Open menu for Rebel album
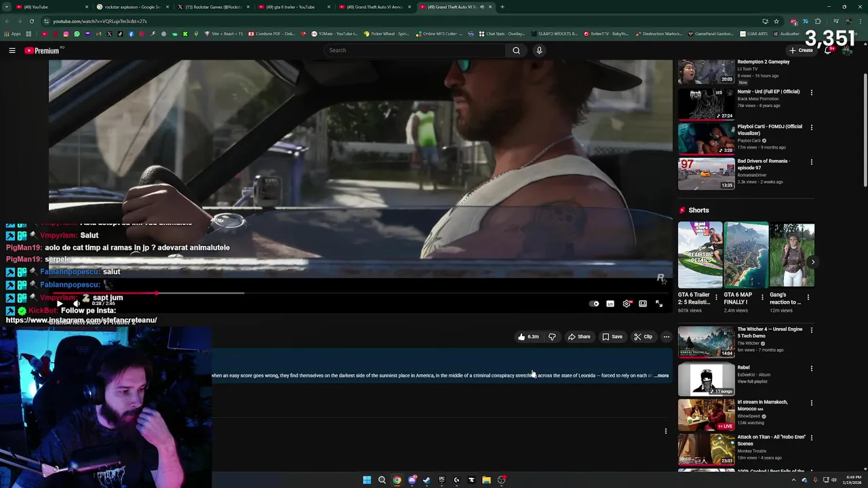This screenshot has width=868, height=488. coord(812,368)
